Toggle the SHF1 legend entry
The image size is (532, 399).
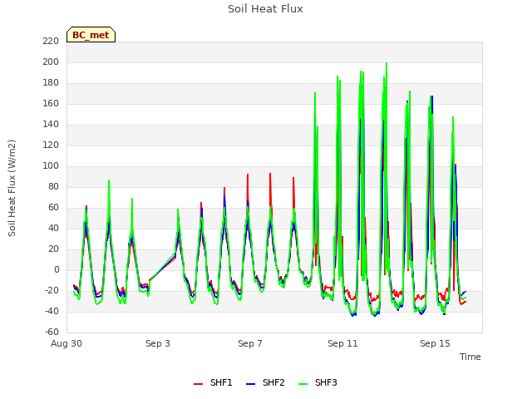point(213,382)
